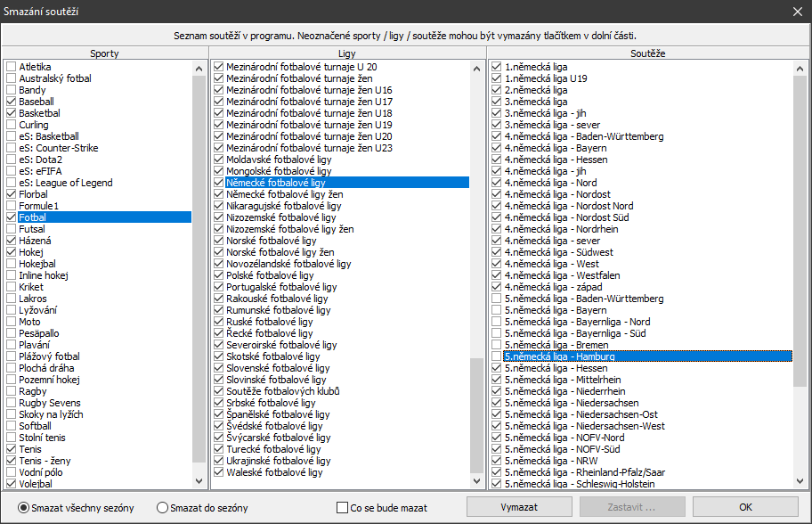Viewport: 812px width, 524px height.
Task: Choose the 'Smazat všechny sezóny' radio option
Action: pos(23,508)
